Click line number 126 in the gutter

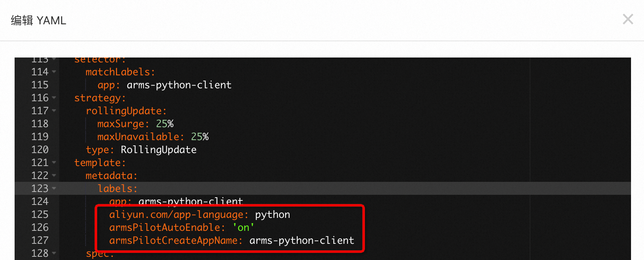(40, 228)
